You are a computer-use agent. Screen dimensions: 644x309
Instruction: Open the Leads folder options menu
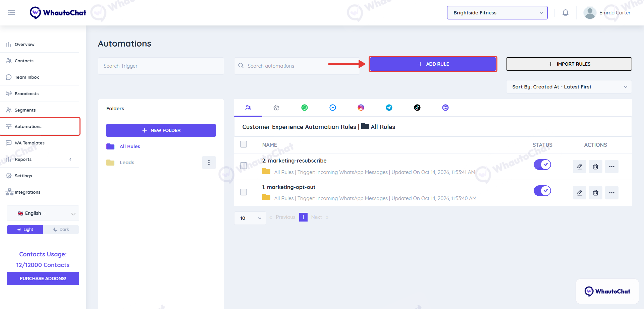click(x=209, y=163)
